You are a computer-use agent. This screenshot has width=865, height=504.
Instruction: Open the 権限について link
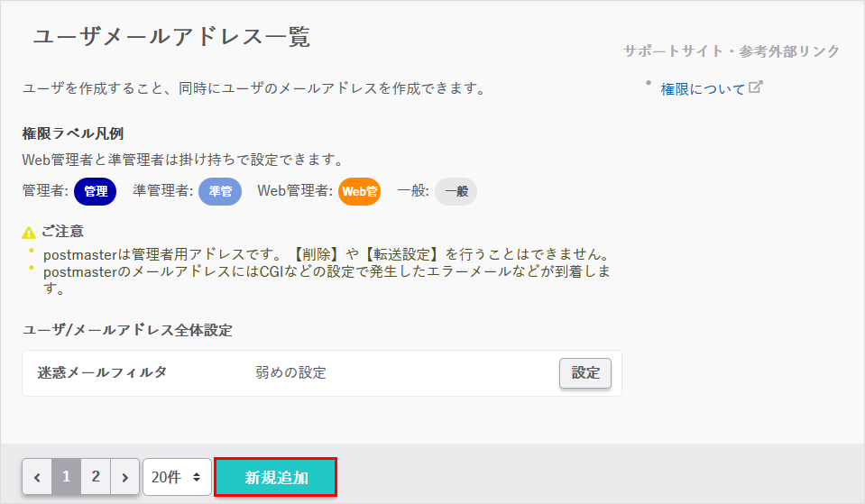tap(703, 88)
